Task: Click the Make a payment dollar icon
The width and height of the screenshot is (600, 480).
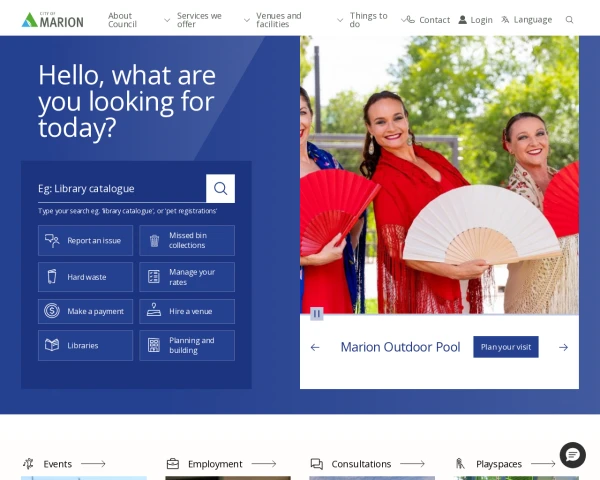Action: pyautogui.click(x=52, y=311)
